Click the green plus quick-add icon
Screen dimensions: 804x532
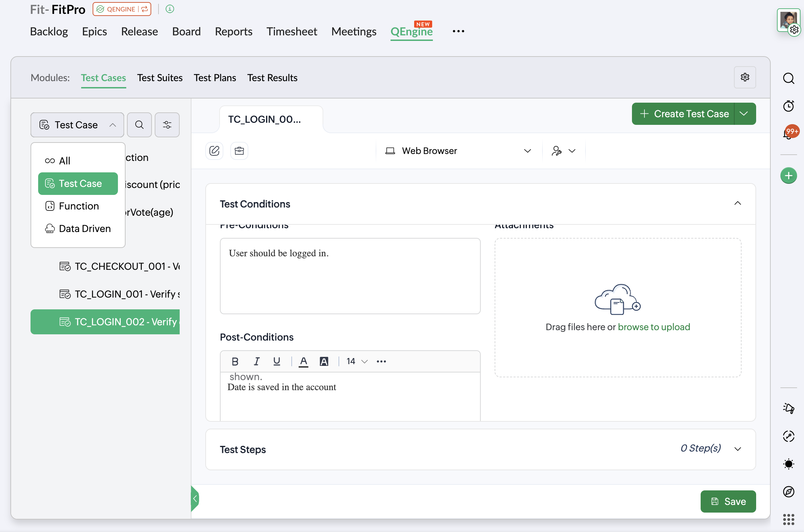[x=789, y=176]
